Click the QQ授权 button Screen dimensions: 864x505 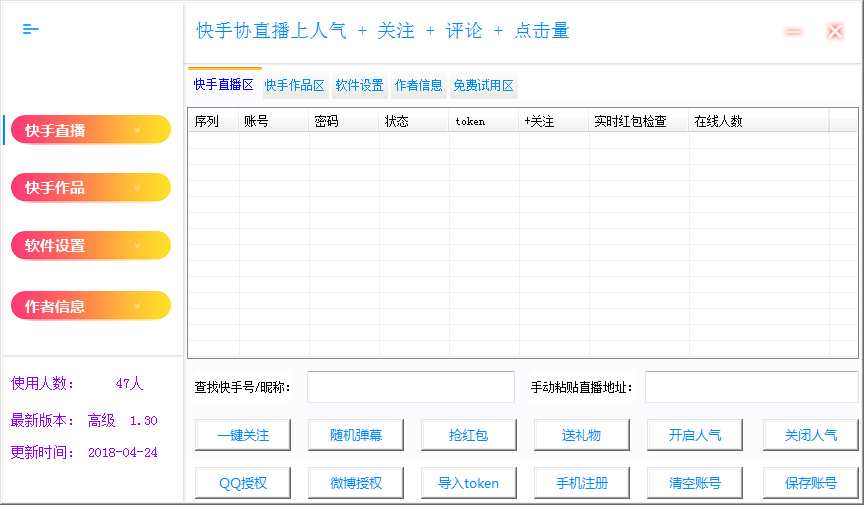tap(243, 483)
